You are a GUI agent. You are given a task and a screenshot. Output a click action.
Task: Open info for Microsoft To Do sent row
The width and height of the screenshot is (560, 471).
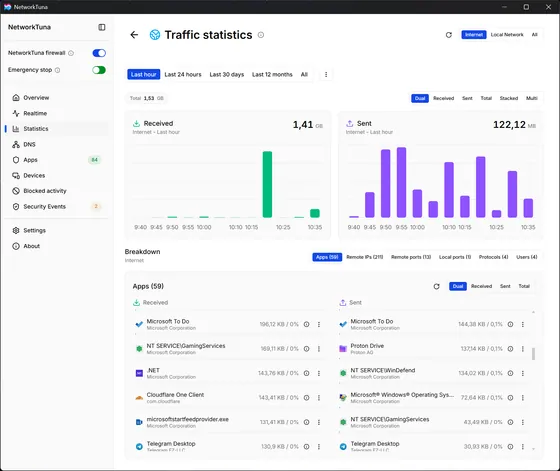tap(510, 324)
